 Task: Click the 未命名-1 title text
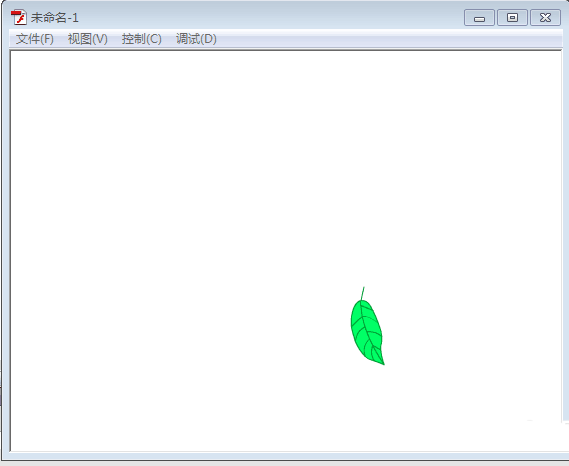(54, 18)
